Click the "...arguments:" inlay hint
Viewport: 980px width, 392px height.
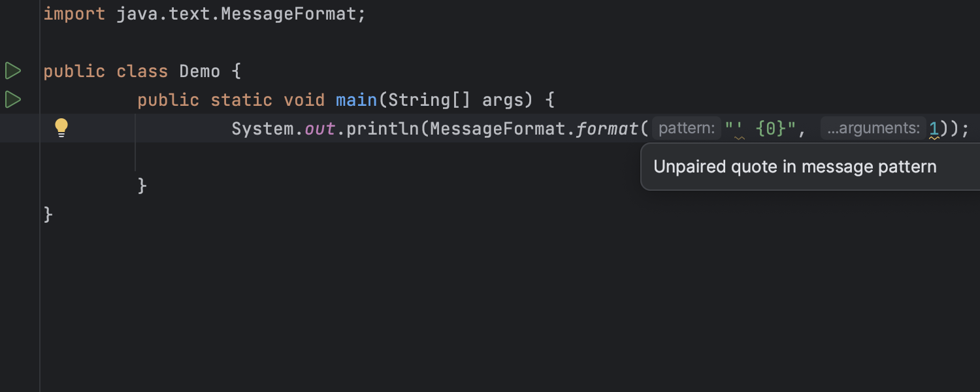[x=873, y=128]
